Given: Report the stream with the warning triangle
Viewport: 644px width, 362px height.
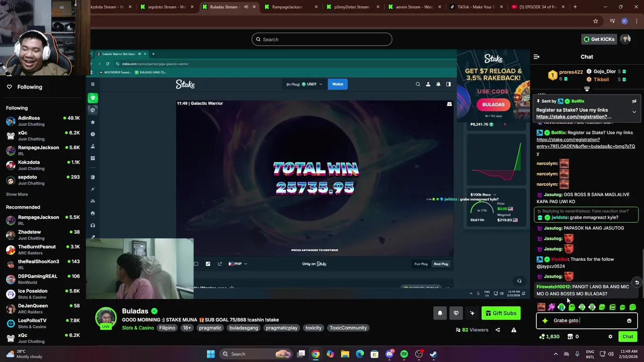Looking at the screenshot, I should click(x=514, y=330).
